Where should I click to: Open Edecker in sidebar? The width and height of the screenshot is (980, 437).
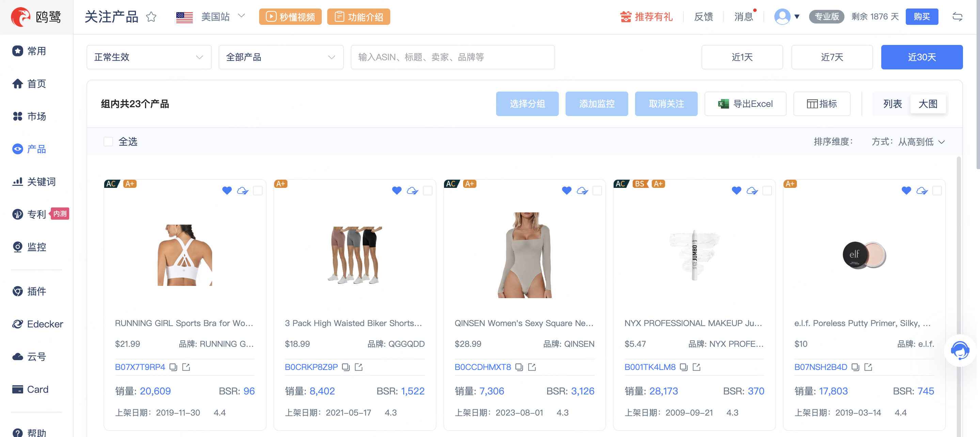38,324
